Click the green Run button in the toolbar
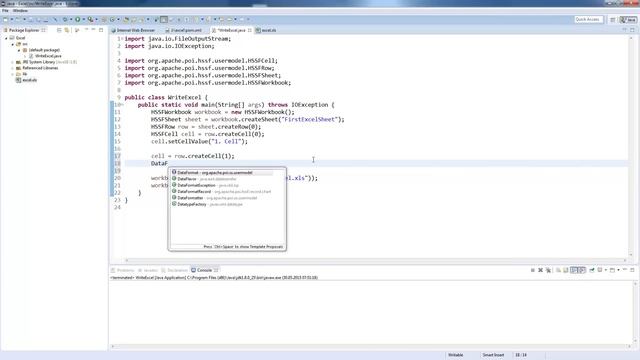This screenshot has width=640, height=360. click(x=78, y=19)
